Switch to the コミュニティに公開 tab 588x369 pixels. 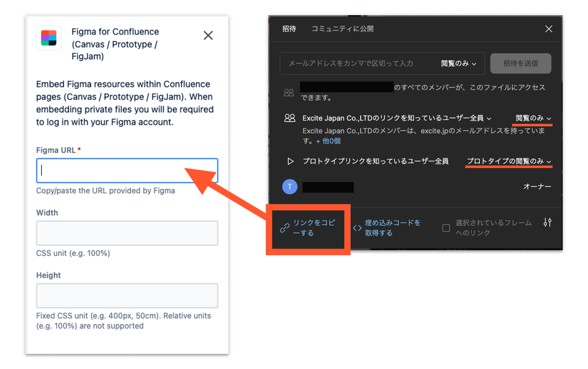(x=343, y=29)
